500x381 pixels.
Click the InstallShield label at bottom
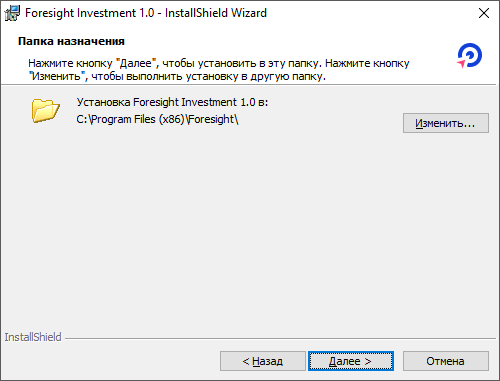(33, 337)
